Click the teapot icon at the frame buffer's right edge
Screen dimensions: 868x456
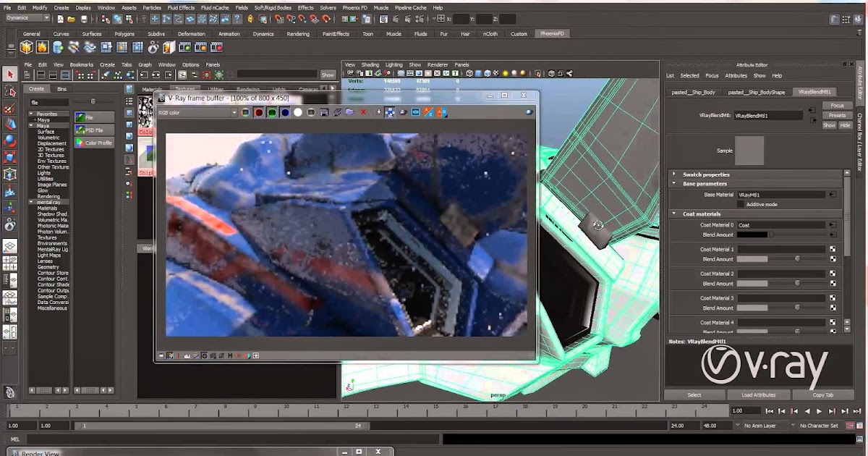point(529,112)
